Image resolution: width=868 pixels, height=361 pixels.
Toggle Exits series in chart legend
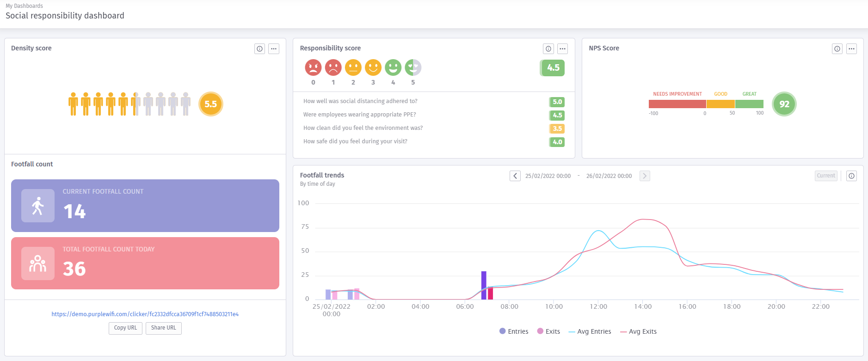coord(548,331)
